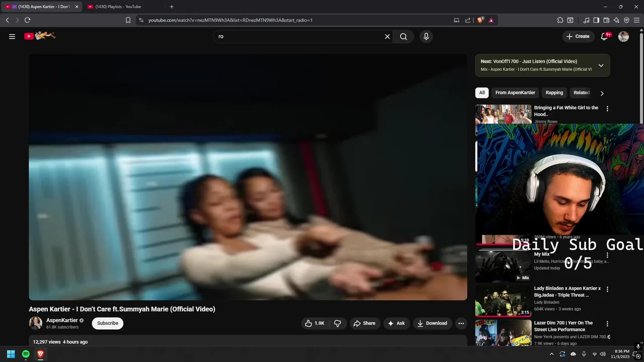
Task: Bookmark this page in address bar
Action: 128,20
